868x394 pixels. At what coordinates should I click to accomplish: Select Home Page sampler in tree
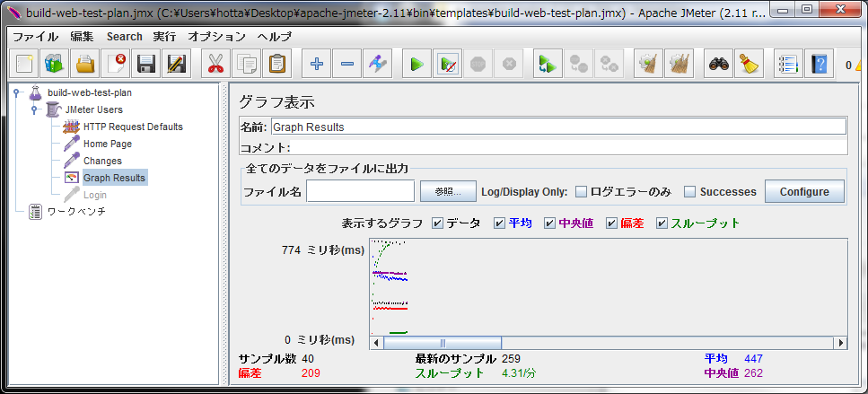108,144
